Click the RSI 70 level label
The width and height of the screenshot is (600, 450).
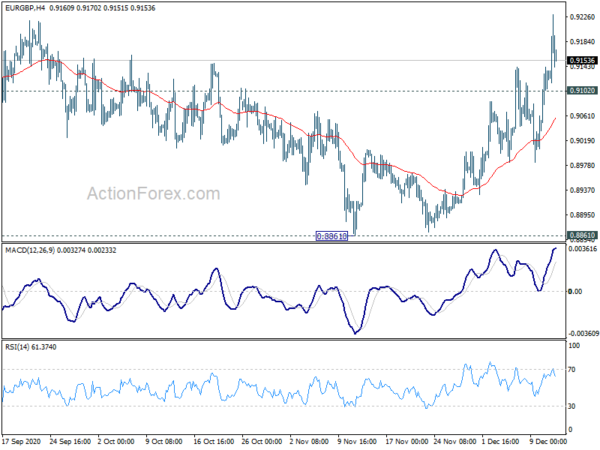pos(572,370)
